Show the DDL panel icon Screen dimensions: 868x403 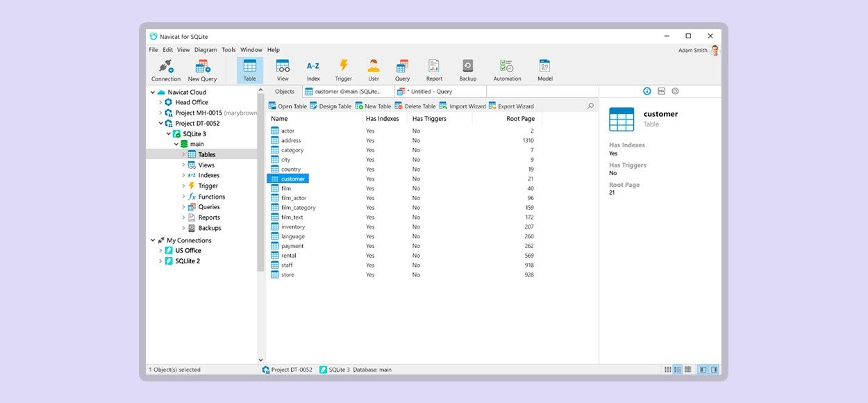661,91
